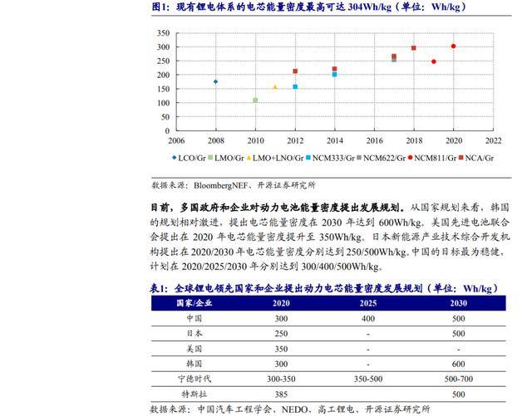Image resolution: width=532 pixels, height=416 pixels.
Task: Click the bold sentence beginning 目前，多国政府
Action: coord(278,207)
